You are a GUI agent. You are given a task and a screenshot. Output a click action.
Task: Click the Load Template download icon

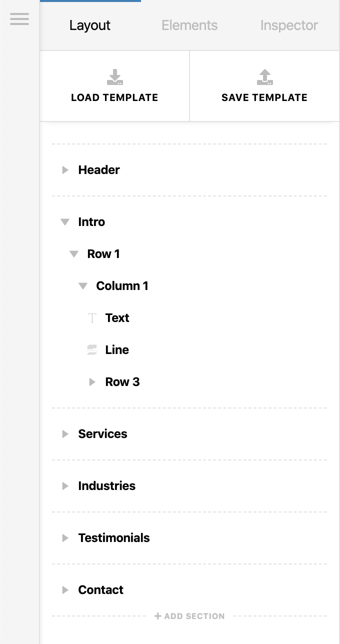point(115,77)
